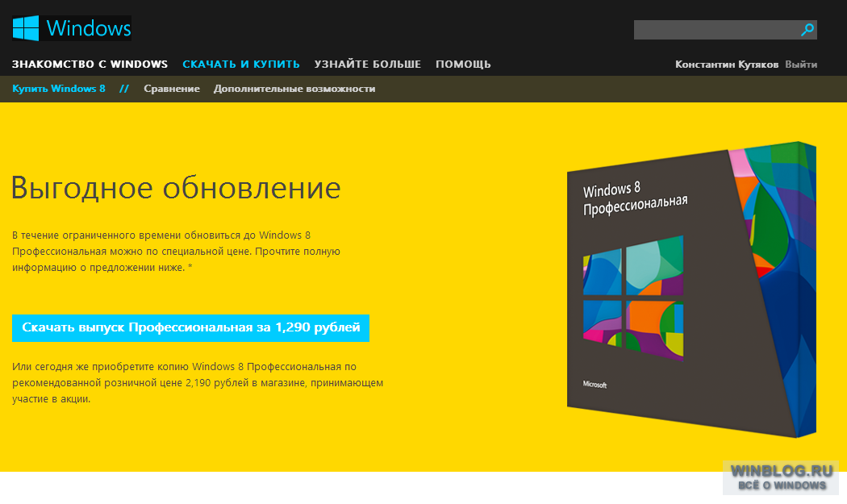
Task: Open the УЗНАЙТЕ БОЛЬШЕ menu
Action: point(368,65)
